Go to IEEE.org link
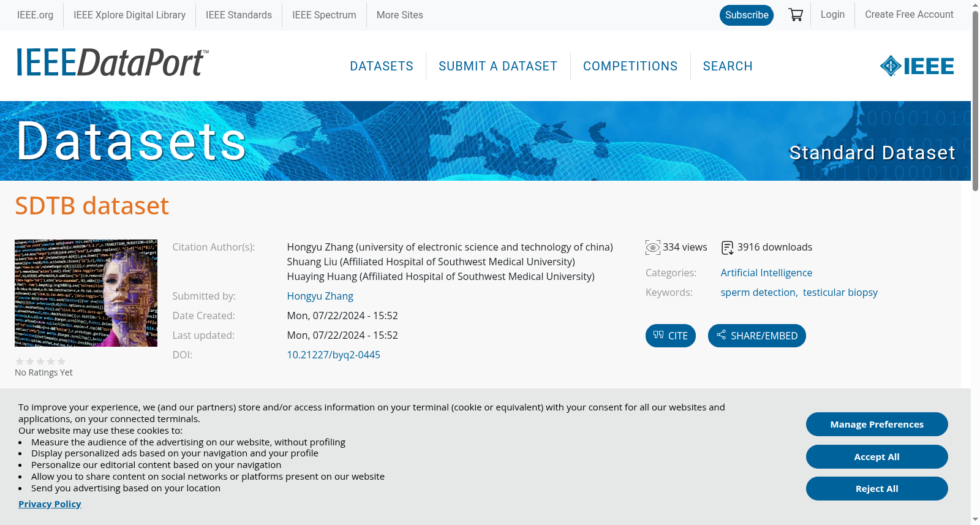Screen dimensions: 980x525 [35, 15]
